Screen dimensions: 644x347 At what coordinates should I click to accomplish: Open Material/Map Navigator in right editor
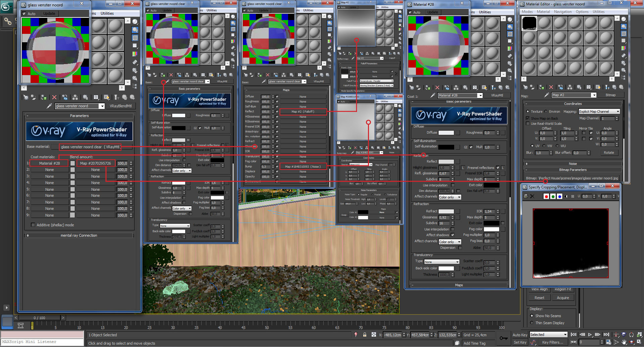(624, 77)
